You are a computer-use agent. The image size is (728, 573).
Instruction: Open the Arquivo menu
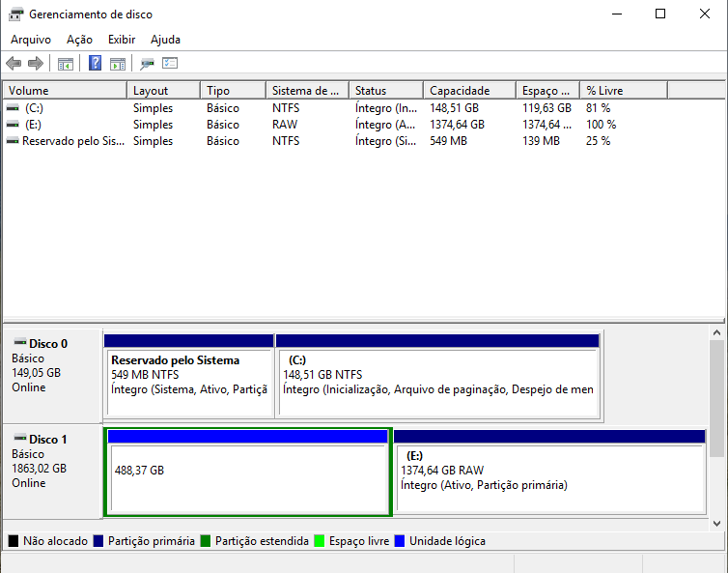31,40
